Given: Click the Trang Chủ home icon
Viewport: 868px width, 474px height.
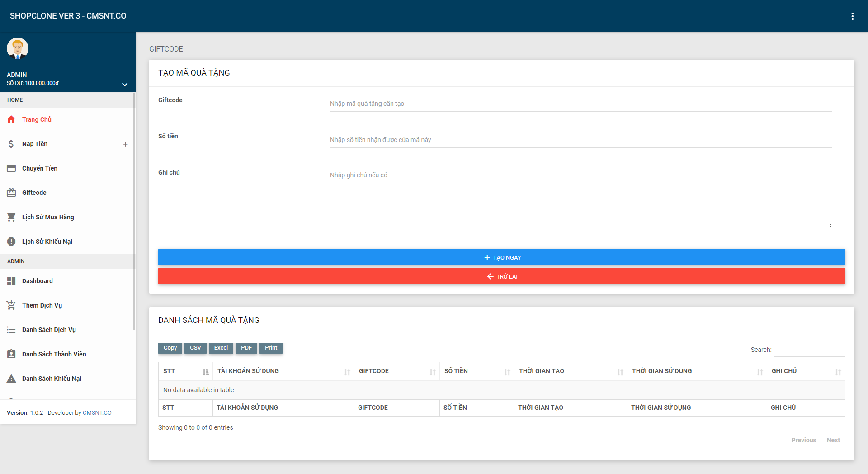Looking at the screenshot, I should pos(11,119).
